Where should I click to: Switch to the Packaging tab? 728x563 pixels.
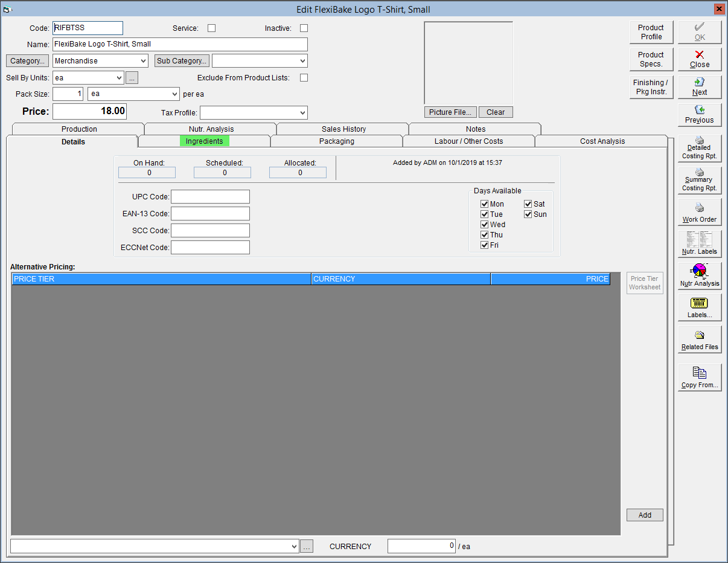coord(336,141)
